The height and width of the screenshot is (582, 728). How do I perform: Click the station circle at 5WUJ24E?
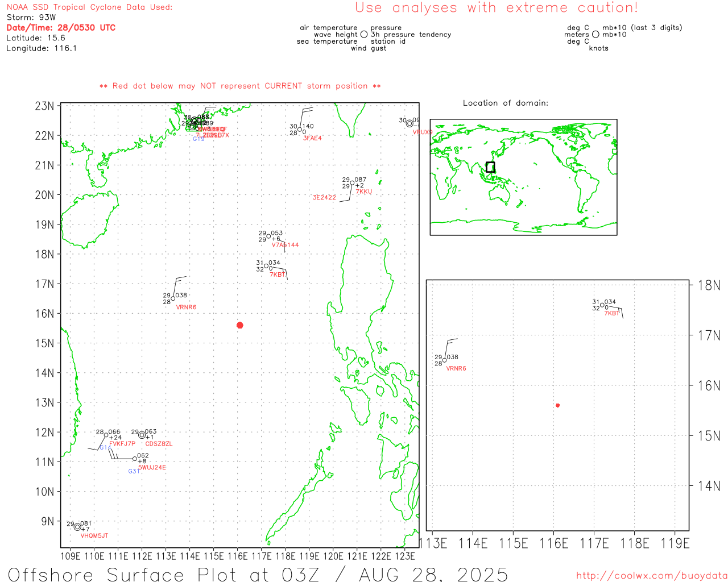point(135,459)
